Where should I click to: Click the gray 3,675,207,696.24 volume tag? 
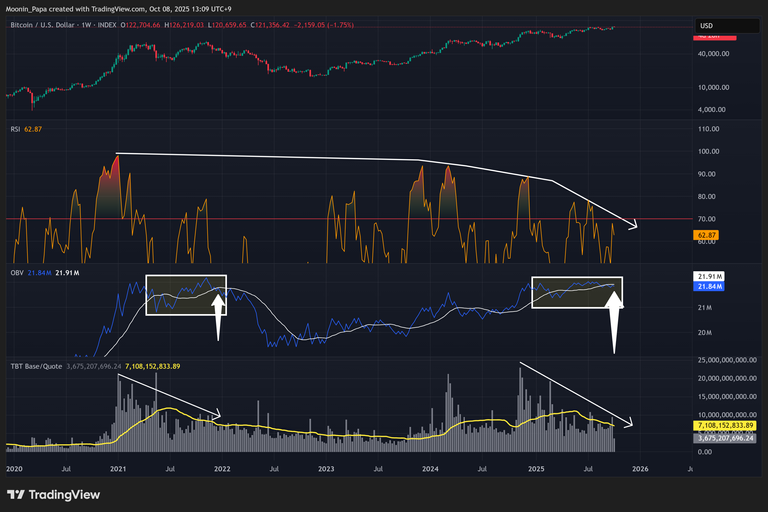[x=729, y=438]
